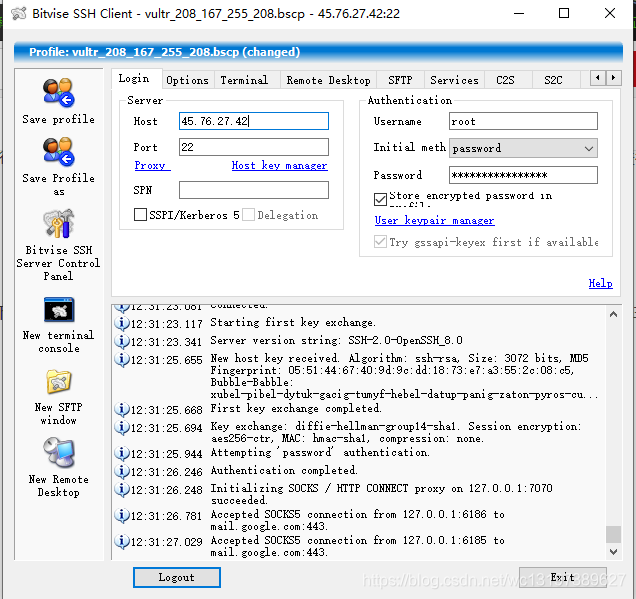This screenshot has height=599, width=636.
Task: Click the SPN input field
Action: tap(254, 190)
